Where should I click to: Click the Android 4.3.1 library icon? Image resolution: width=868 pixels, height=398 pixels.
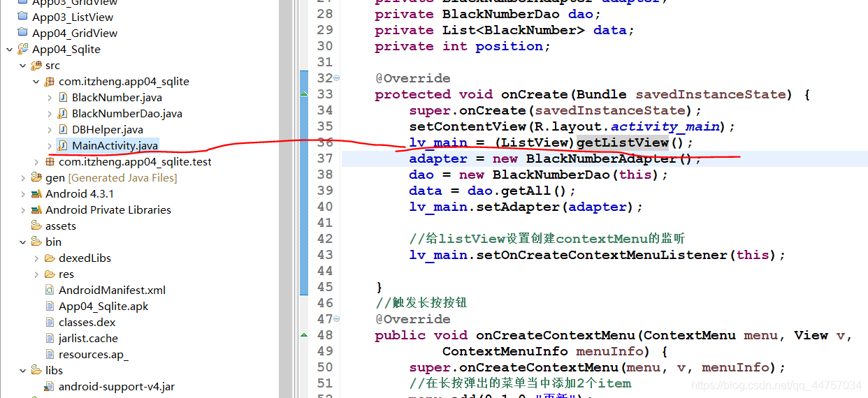pyautogui.click(x=36, y=193)
